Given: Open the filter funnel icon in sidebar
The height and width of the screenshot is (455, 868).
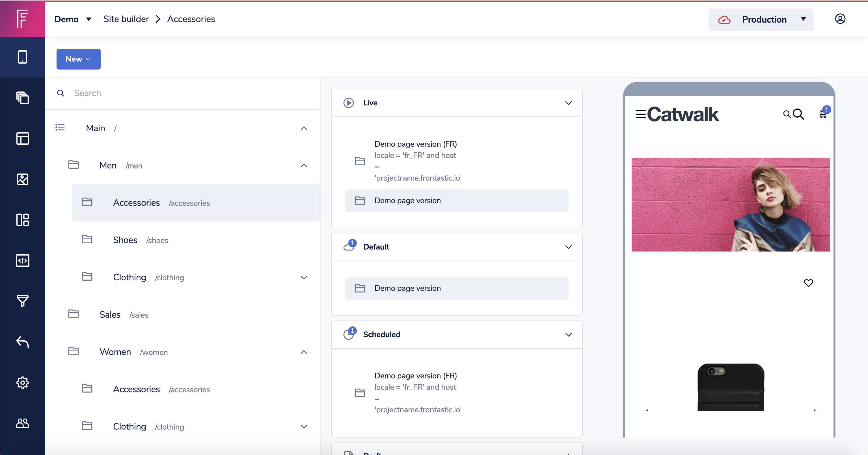Looking at the screenshot, I should (23, 301).
